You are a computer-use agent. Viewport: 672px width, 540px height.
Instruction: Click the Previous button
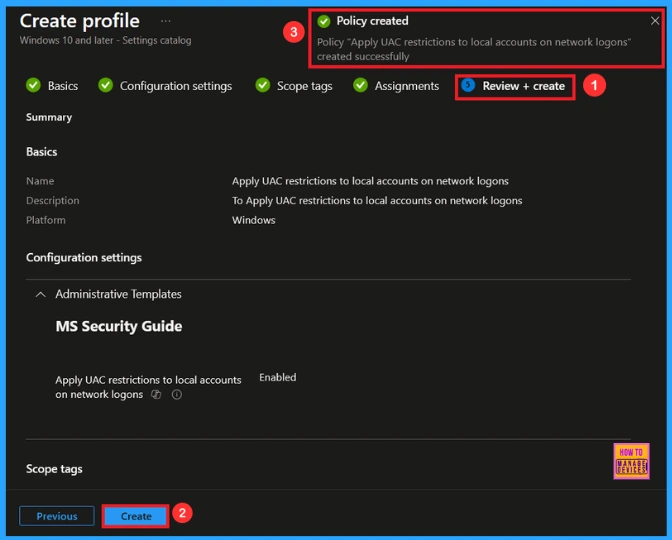coord(57,516)
